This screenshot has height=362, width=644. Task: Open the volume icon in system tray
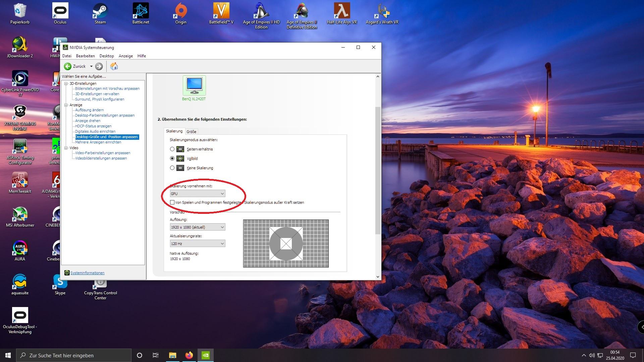tap(592, 355)
